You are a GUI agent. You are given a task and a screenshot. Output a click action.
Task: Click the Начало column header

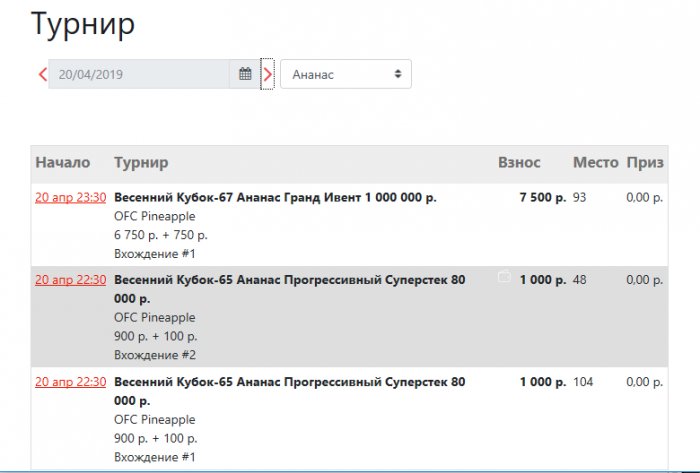tap(62, 162)
